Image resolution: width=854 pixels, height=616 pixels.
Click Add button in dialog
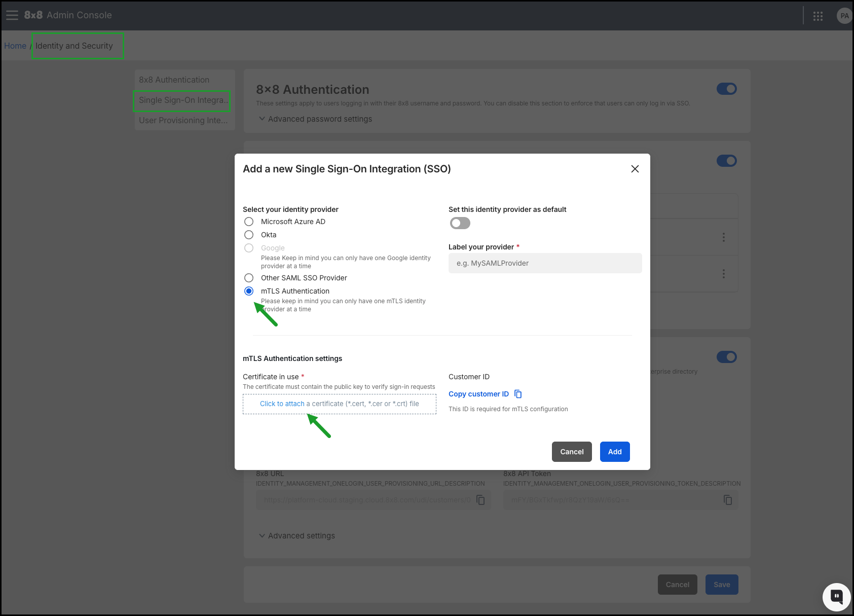pyautogui.click(x=614, y=452)
